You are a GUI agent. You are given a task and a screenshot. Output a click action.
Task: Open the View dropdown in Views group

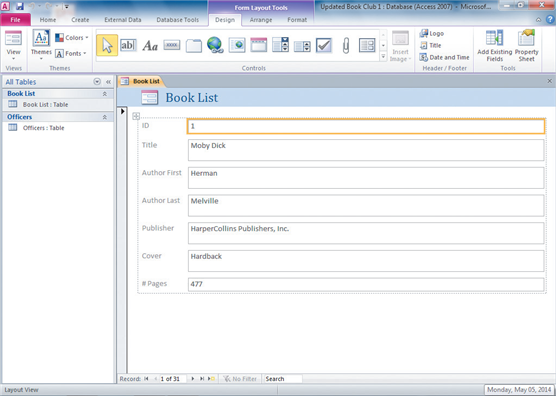pos(13,45)
